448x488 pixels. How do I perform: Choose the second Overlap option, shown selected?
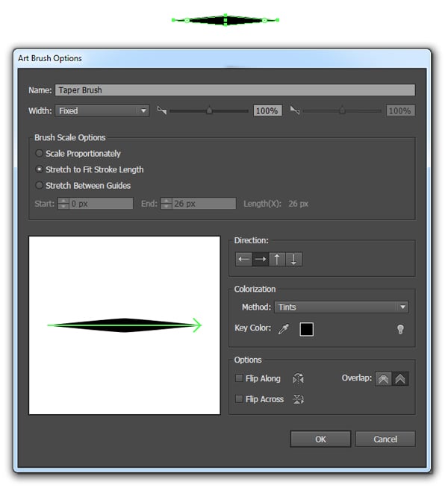(x=400, y=379)
